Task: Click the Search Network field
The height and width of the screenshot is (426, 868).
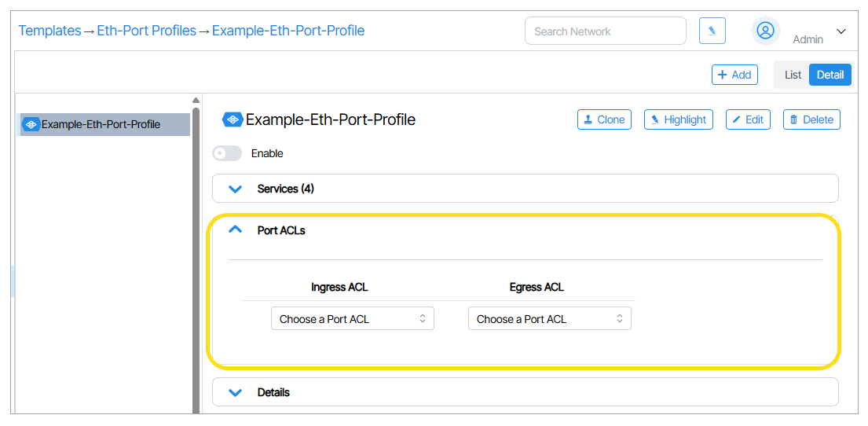Action: [605, 31]
